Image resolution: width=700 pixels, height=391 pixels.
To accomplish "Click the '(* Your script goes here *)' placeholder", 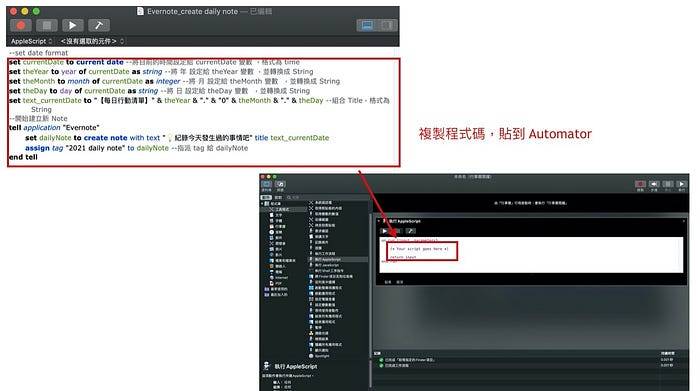I will [419, 249].
